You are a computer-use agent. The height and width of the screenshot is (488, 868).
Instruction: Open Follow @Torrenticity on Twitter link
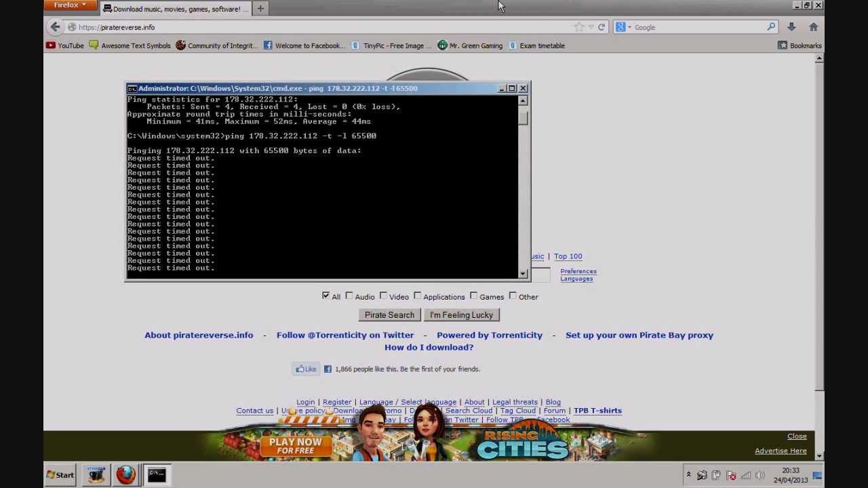345,335
